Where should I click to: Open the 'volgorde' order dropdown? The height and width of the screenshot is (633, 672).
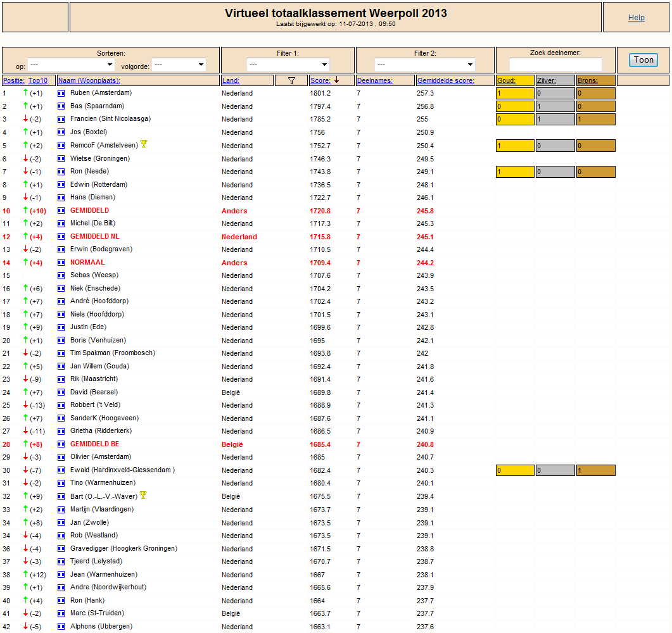[179, 65]
